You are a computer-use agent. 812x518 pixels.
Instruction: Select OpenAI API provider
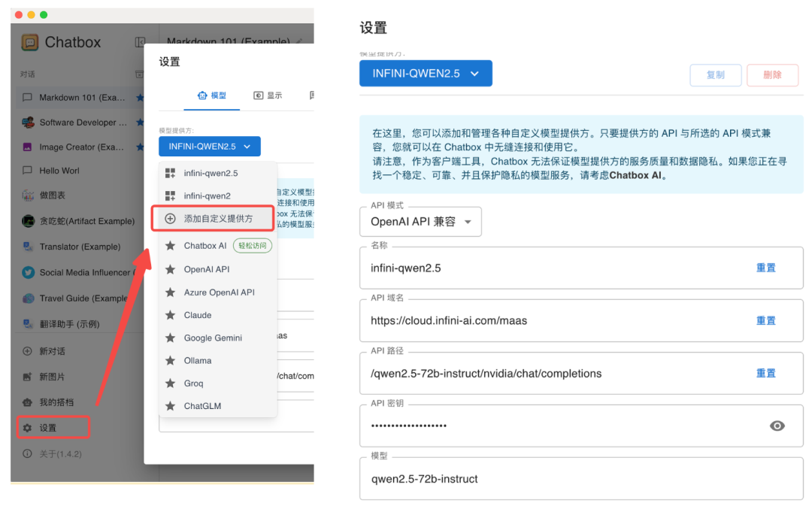217,269
